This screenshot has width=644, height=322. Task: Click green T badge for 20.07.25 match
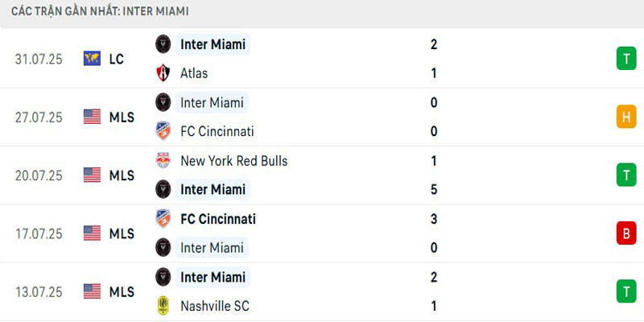click(626, 175)
